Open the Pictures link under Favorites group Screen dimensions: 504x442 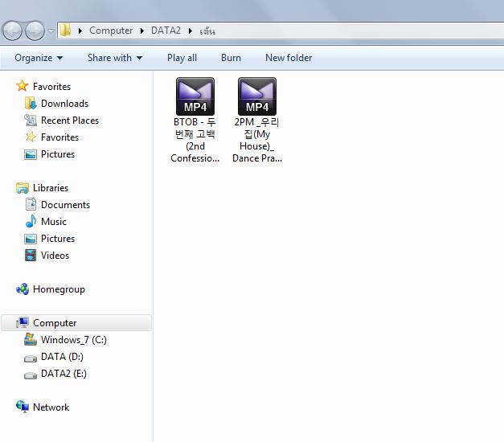point(58,154)
